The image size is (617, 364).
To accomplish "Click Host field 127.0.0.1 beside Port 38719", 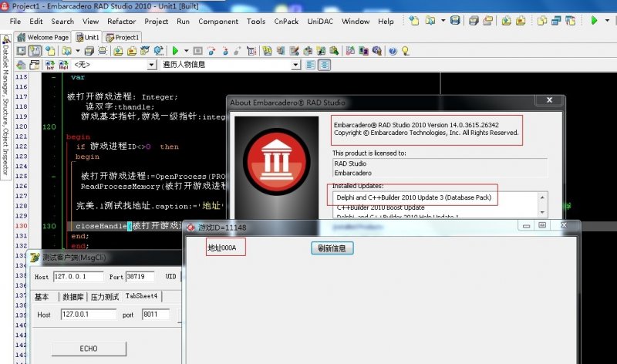I will click(79, 277).
